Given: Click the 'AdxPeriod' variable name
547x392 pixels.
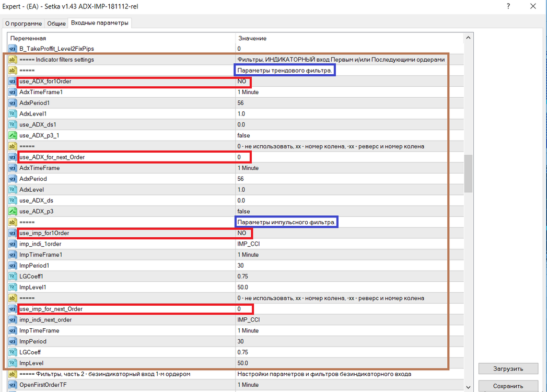Looking at the screenshot, I should (33, 179).
